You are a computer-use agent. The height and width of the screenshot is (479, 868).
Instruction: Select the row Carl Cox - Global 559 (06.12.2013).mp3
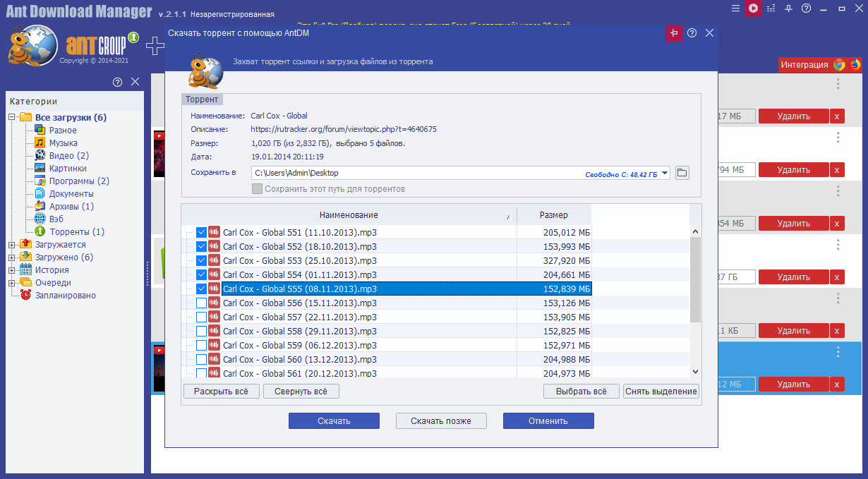coord(387,345)
